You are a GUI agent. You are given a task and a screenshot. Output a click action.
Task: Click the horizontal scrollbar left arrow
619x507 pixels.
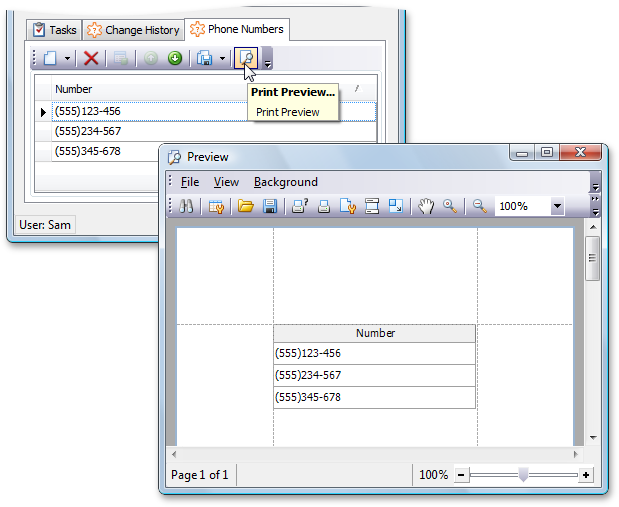(174, 454)
